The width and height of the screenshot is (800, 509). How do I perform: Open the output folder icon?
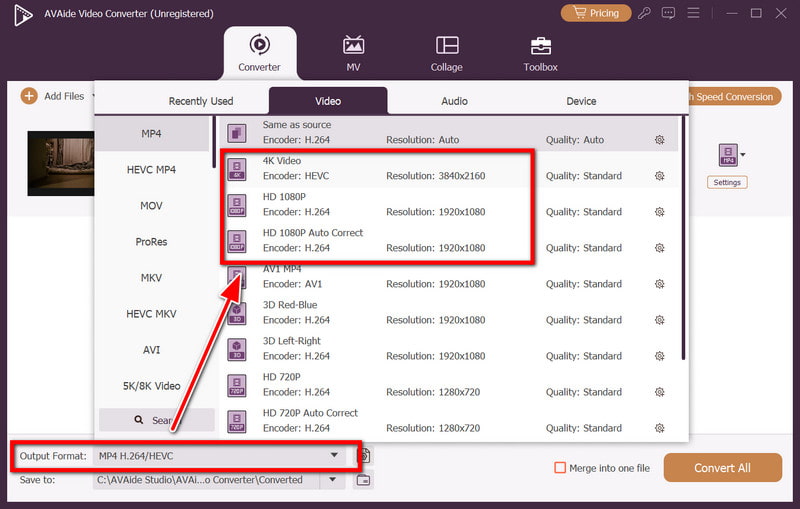(x=363, y=480)
